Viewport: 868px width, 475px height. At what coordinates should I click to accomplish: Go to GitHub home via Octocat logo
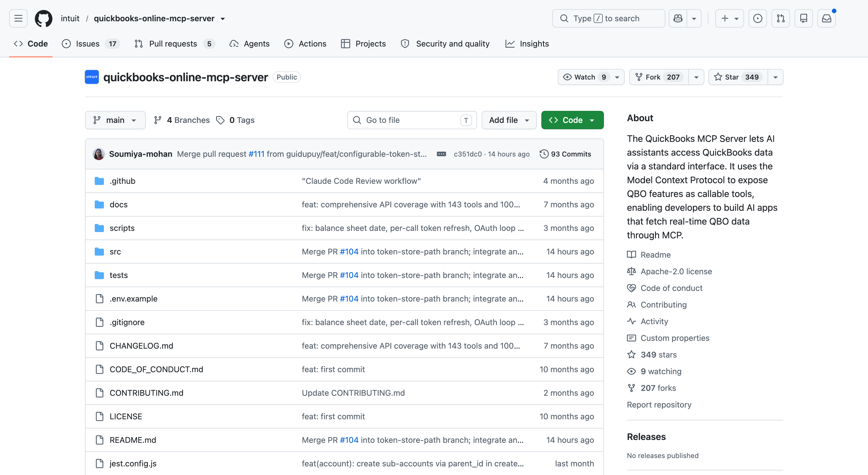[43, 18]
